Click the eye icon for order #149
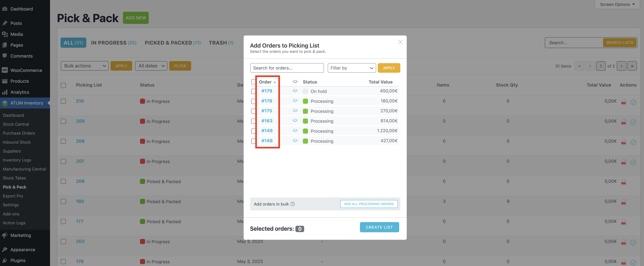The image size is (644, 266). [295, 131]
